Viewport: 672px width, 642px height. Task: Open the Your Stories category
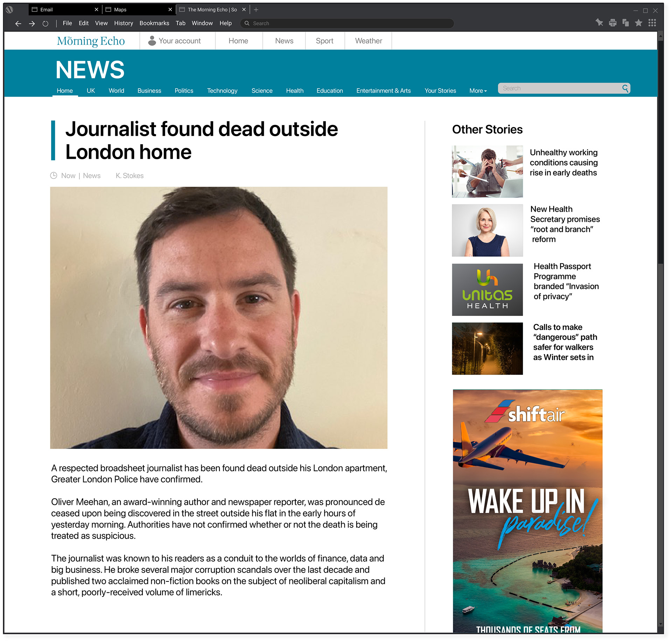[x=440, y=91]
